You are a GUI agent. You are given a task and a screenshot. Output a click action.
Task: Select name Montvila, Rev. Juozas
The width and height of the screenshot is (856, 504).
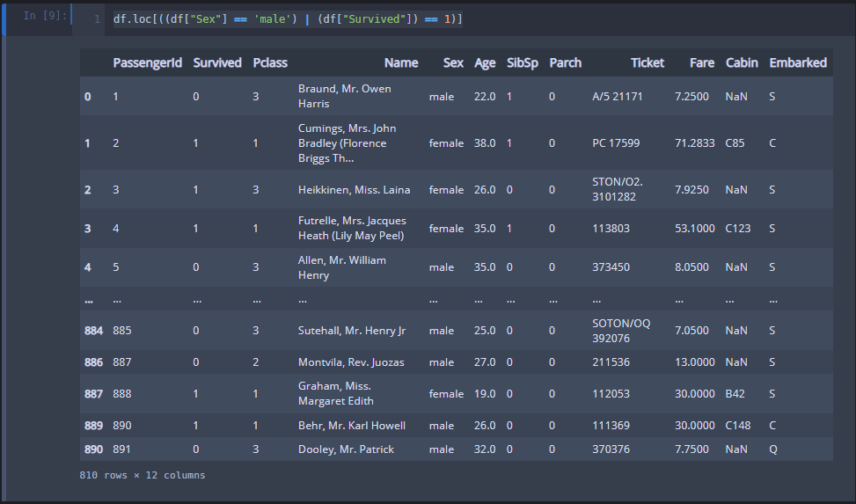(351, 362)
